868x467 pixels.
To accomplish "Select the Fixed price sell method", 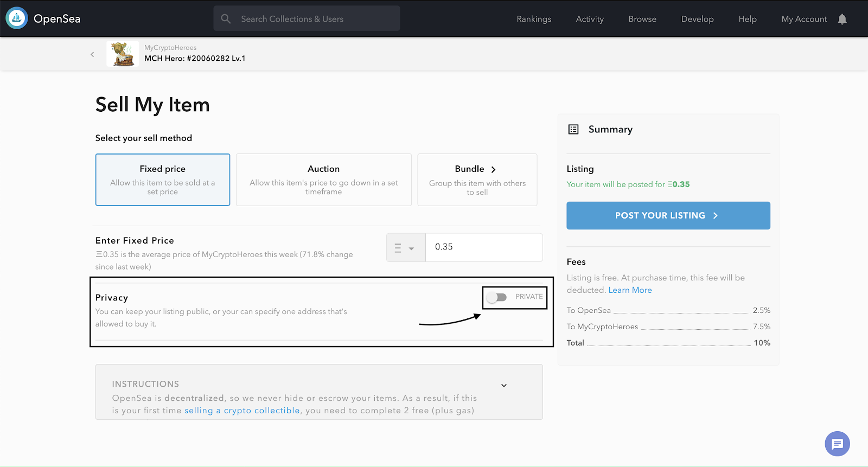I will [x=163, y=180].
